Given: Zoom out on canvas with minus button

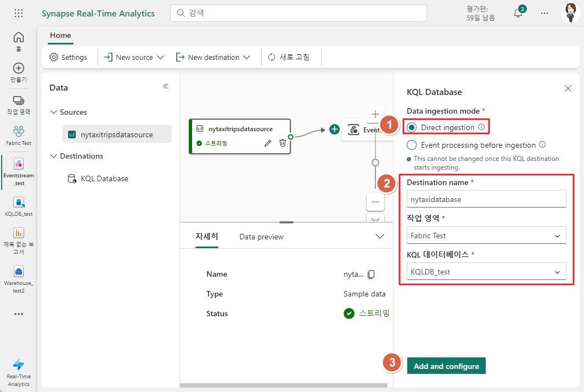Looking at the screenshot, I should point(375,203).
